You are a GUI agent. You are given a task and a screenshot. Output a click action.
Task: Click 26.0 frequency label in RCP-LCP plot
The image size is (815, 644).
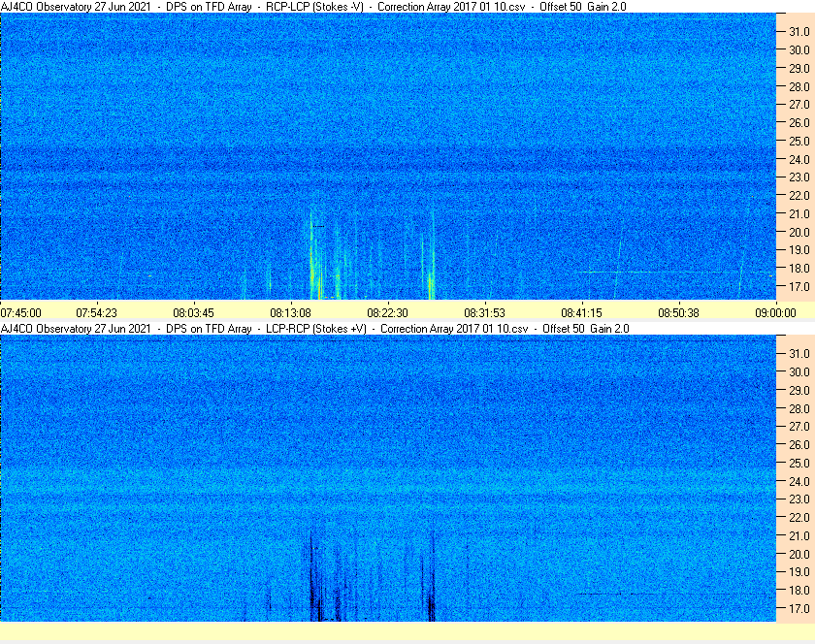click(799, 122)
